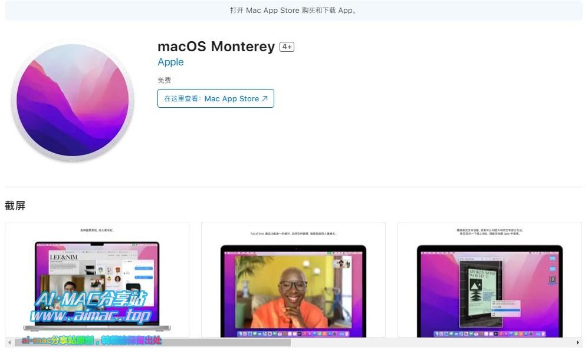Click the 免费 price label
Screen dimensions: 588x364
(164, 80)
